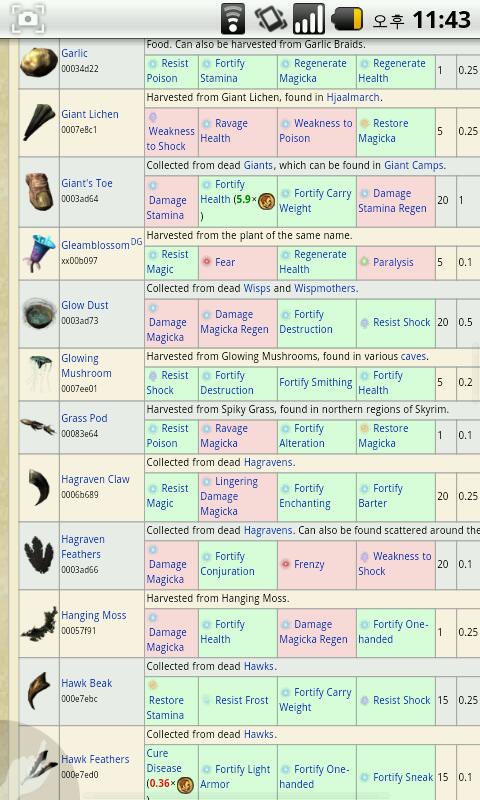Tap the Glow Dust bowl icon

[39, 313]
